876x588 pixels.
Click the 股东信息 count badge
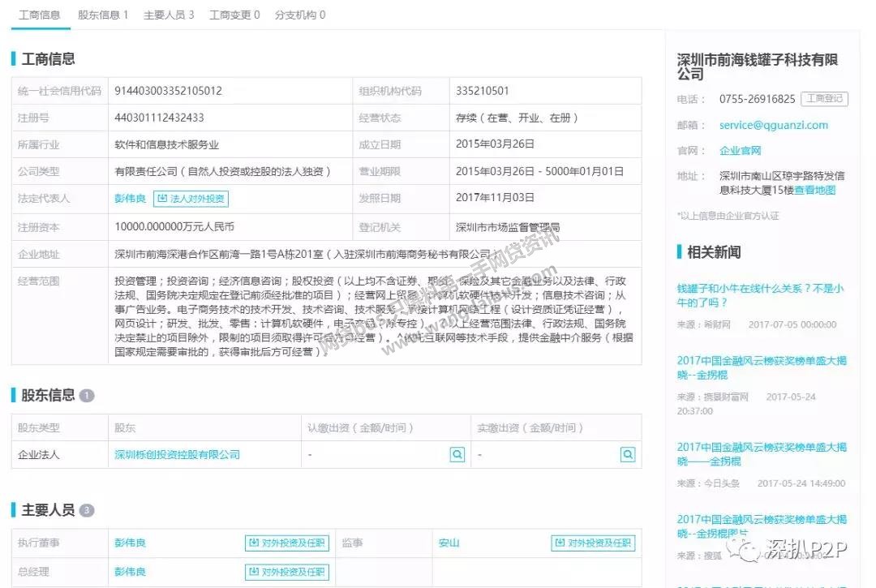pyautogui.click(x=87, y=395)
